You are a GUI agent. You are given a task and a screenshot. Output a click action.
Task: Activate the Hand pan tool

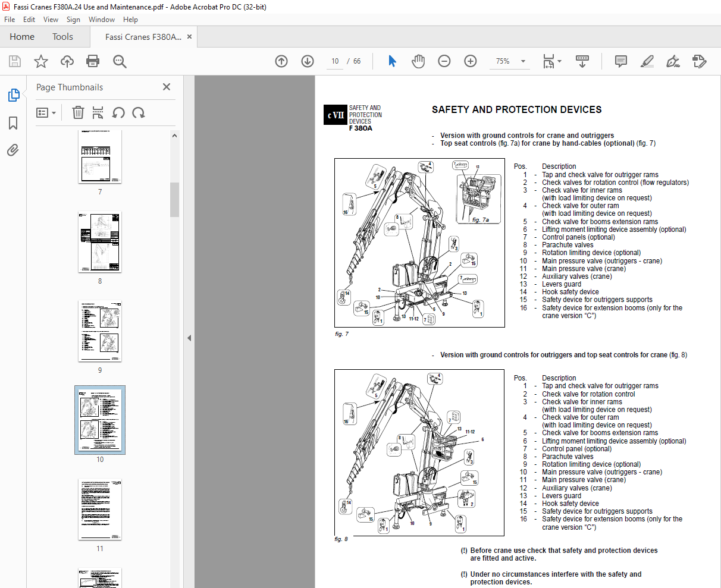[418, 61]
